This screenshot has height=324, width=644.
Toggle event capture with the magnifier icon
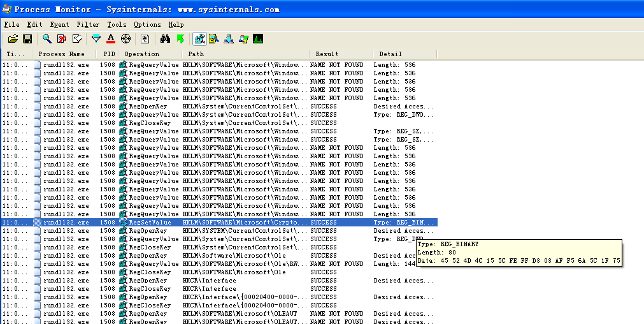[x=47, y=39]
